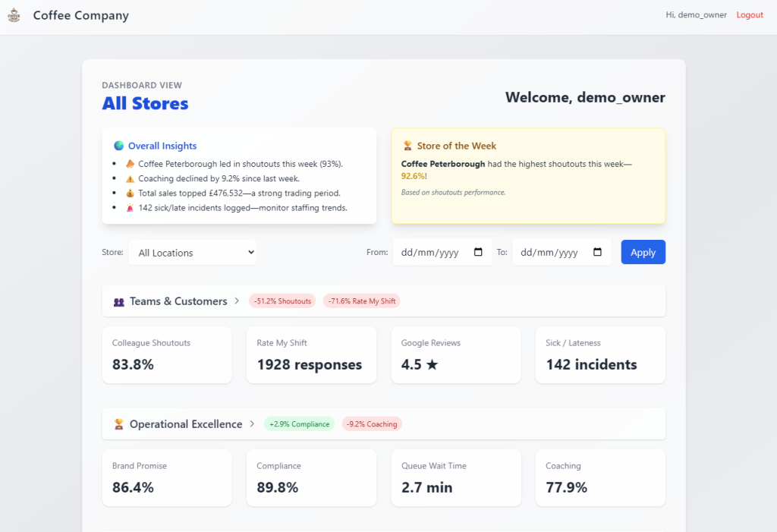
Task: Click the 'Store of the Week' title
Action: pos(456,146)
